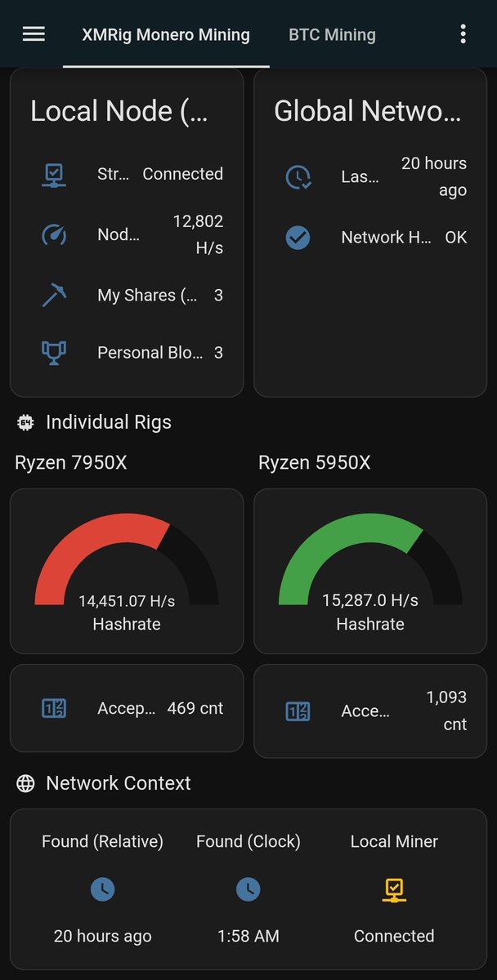Open the Personal Blocks row
Image resolution: width=497 pixels, height=980 pixels.
(x=127, y=353)
